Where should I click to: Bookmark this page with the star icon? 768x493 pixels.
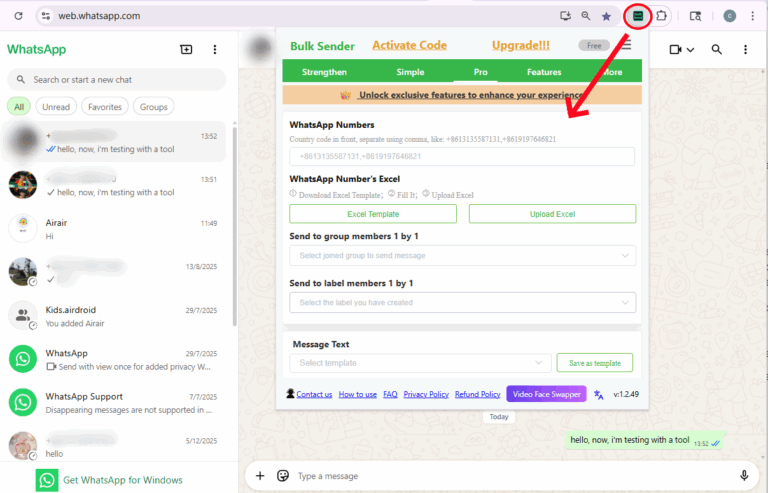point(606,16)
